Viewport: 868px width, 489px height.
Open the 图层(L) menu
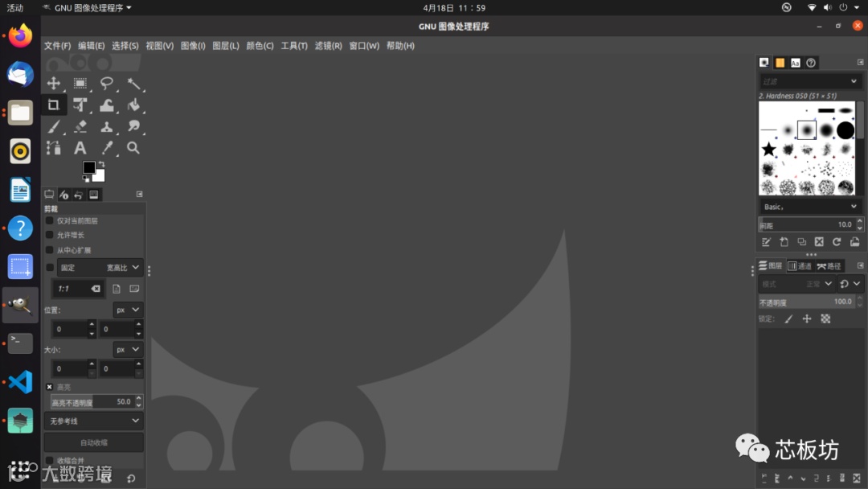coord(226,45)
